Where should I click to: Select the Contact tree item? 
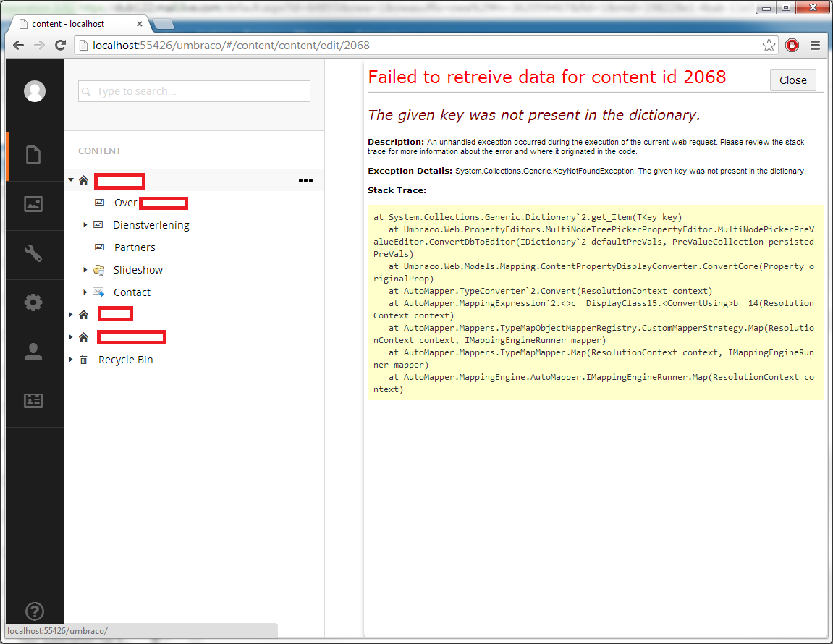click(132, 292)
